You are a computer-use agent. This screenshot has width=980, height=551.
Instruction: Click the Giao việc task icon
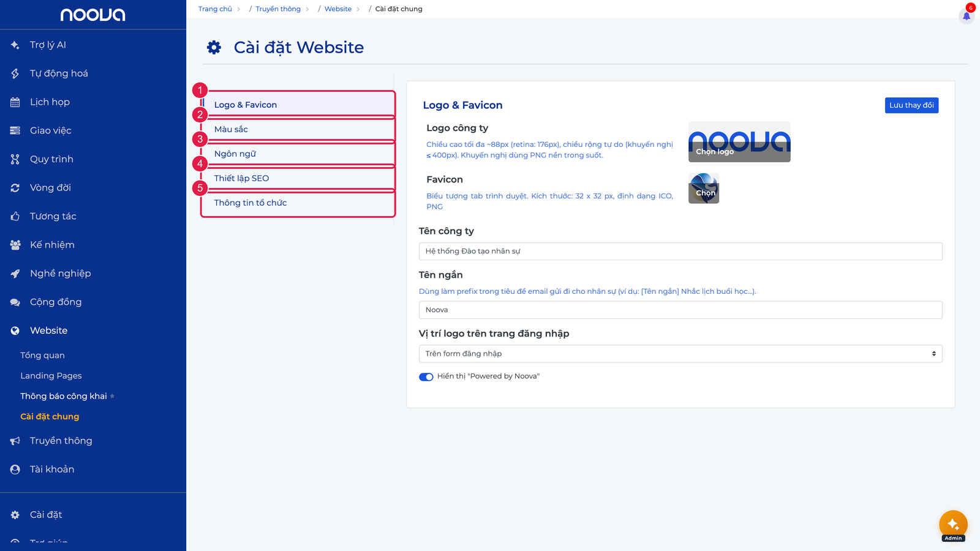15,130
